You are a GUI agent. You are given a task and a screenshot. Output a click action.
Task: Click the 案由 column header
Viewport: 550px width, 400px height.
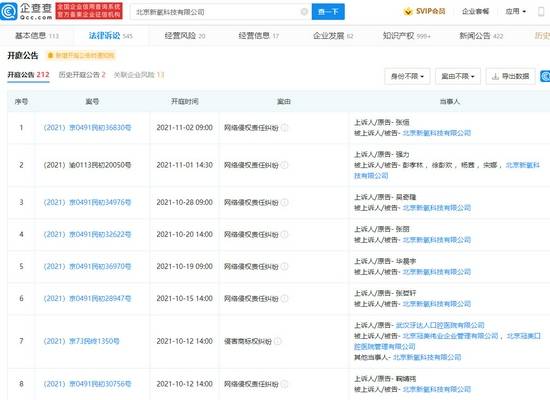pyautogui.click(x=284, y=102)
